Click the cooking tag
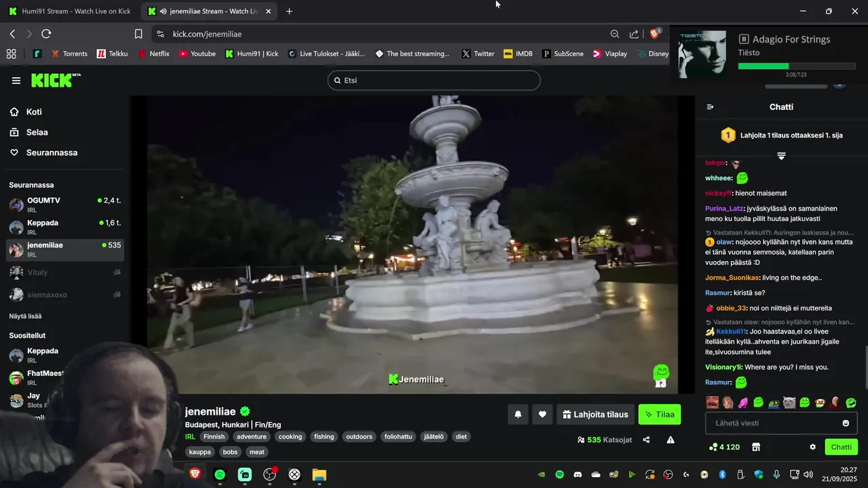868x488 pixels. coord(290,436)
